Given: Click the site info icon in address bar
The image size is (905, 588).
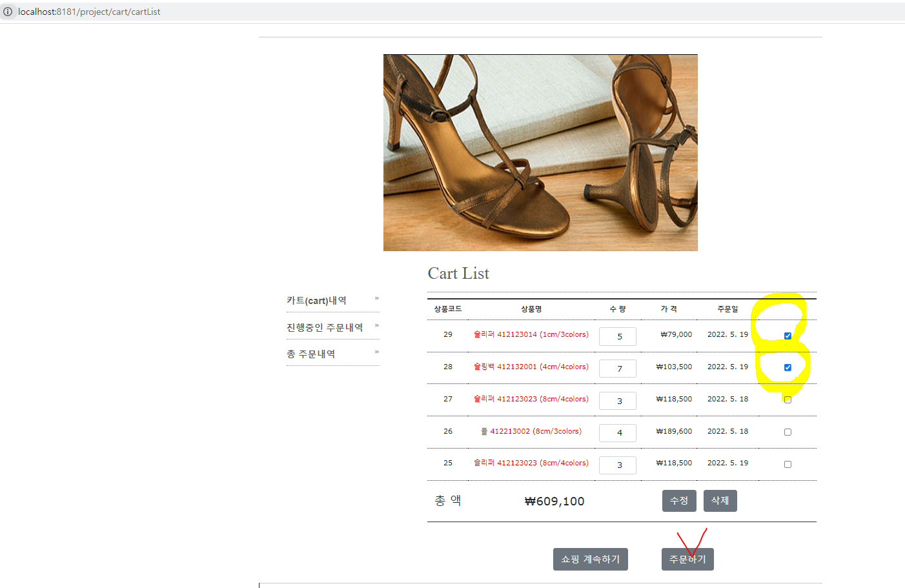Looking at the screenshot, I should (8, 12).
